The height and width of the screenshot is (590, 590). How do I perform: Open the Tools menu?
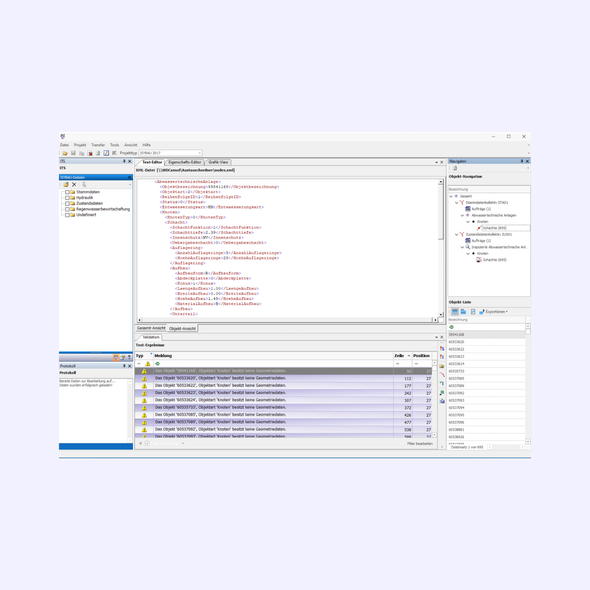(114, 145)
